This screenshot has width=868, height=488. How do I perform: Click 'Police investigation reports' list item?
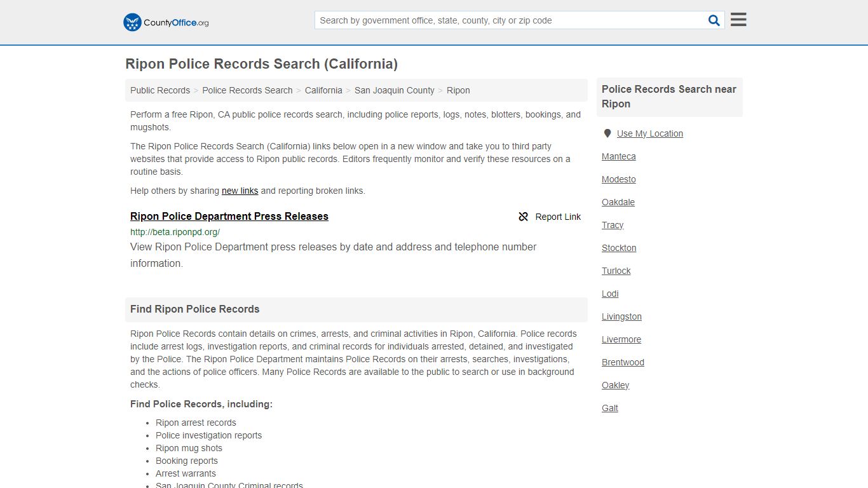[x=208, y=435]
